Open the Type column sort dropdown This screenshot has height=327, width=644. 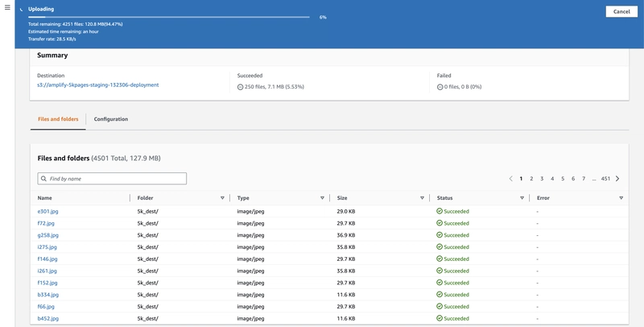(322, 198)
